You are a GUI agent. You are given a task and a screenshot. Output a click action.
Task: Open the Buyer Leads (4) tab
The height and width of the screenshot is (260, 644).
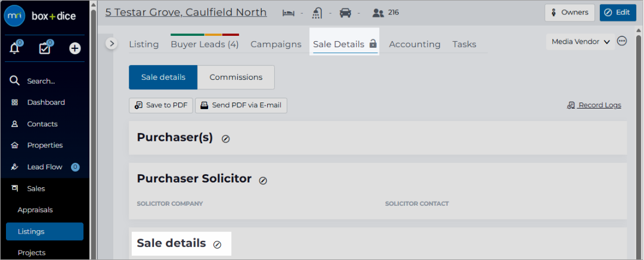(x=205, y=44)
